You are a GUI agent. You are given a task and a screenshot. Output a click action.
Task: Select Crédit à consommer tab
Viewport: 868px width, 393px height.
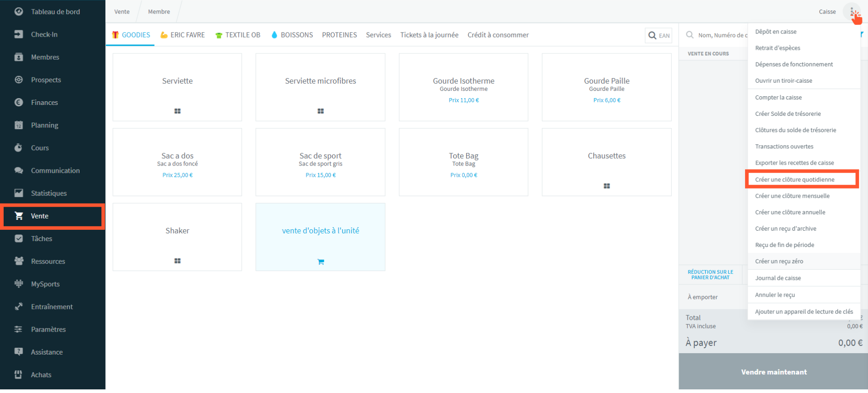(498, 35)
